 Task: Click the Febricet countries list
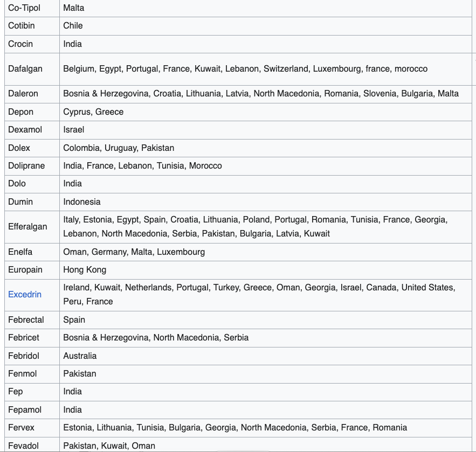[x=156, y=338]
